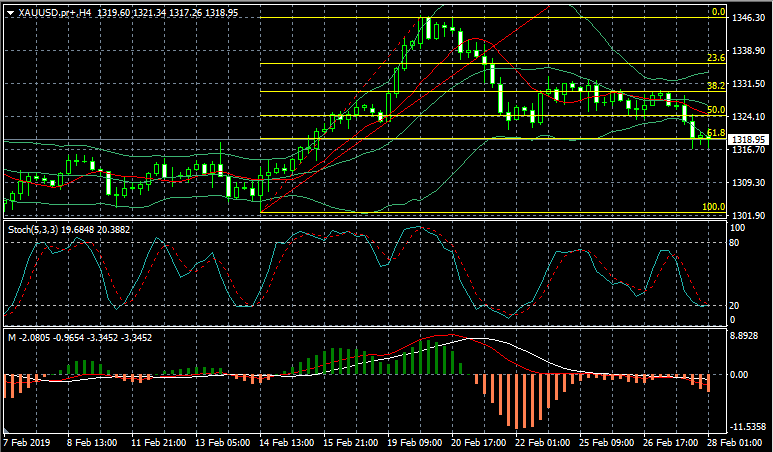Click price axis value 1324.10
This screenshot has width=773, height=452.
click(748, 117)
